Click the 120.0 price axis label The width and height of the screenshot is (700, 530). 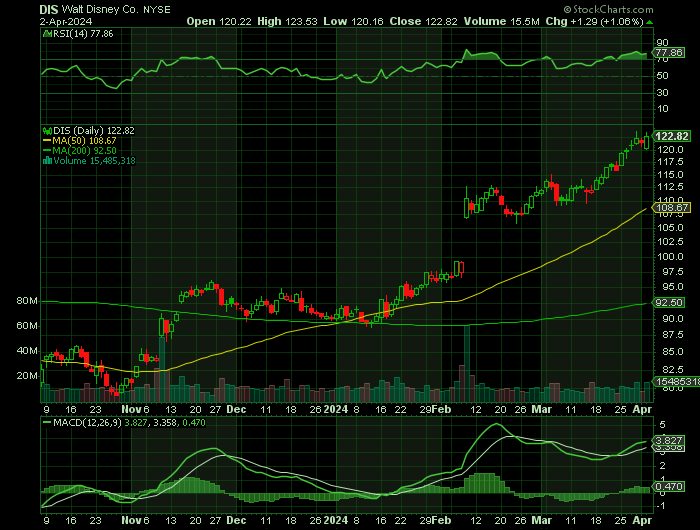[x=671, y=150]
